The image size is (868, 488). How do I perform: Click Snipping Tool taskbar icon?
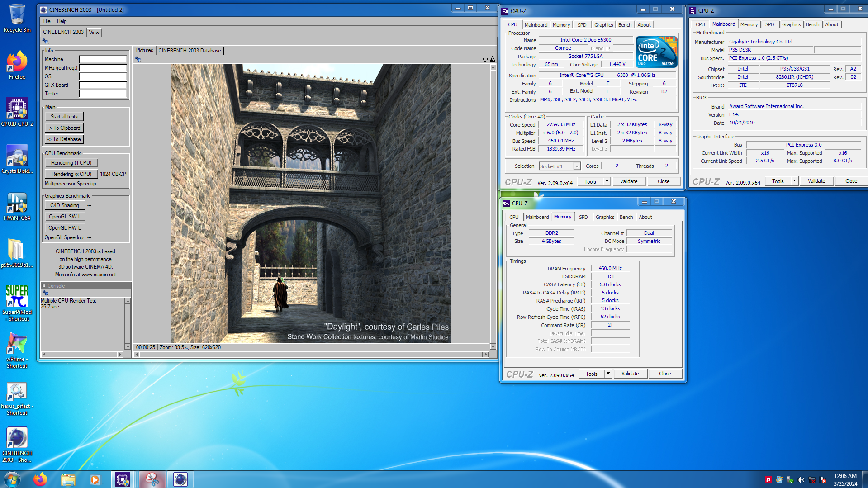tap(152, 479)
